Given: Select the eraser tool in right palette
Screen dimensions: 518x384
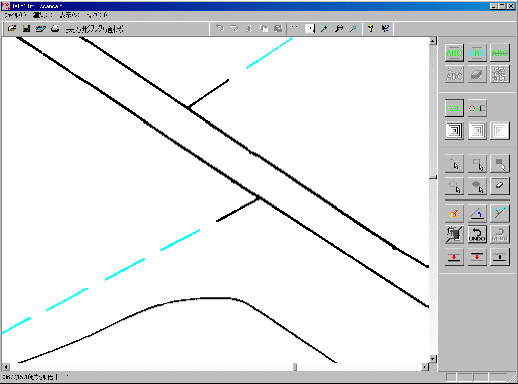Looking at the screenshot, I should [x=499, y=186].
